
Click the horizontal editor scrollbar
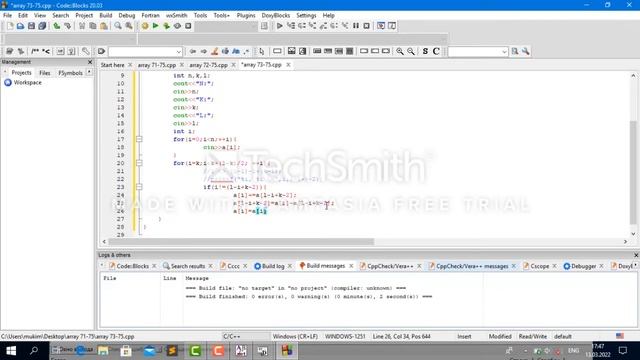tap(241, 242)
